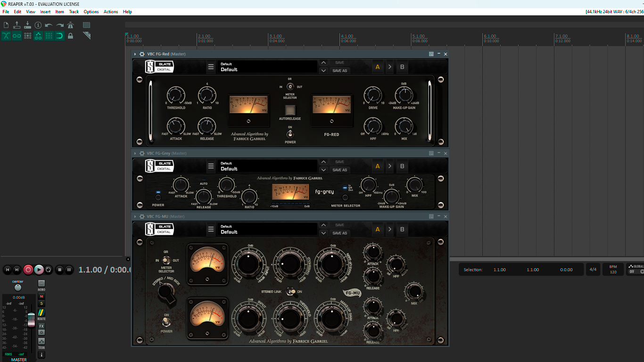The image size is (644, 362).
Task: Select previous preset chevron in FG-Red
Action: tap(323, 63)
